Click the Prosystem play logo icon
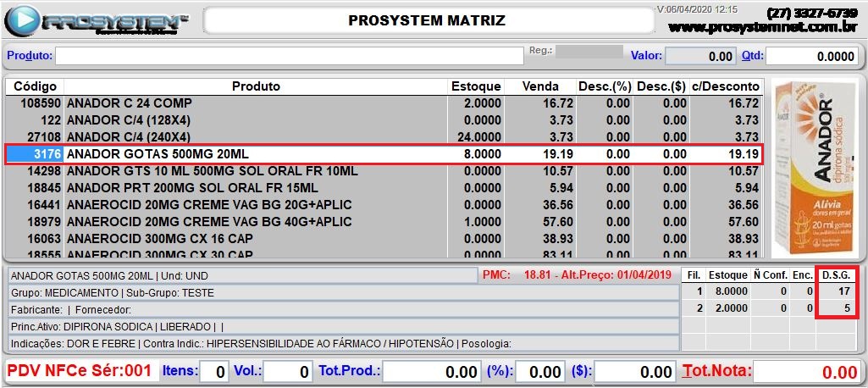Screen dimensions: 868x388 [21, 21]
